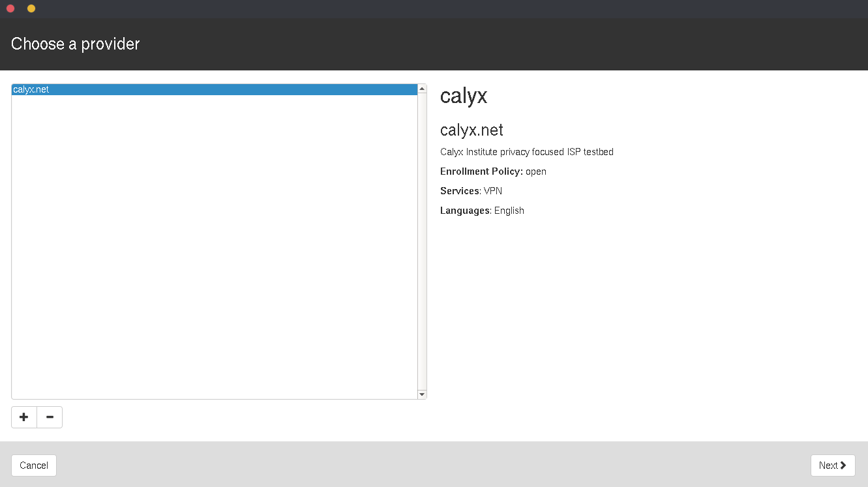Click the calyx.net subheading in details pane
Image resolution: width=868 pixels, height=487 pixels.
pos(471,130)
